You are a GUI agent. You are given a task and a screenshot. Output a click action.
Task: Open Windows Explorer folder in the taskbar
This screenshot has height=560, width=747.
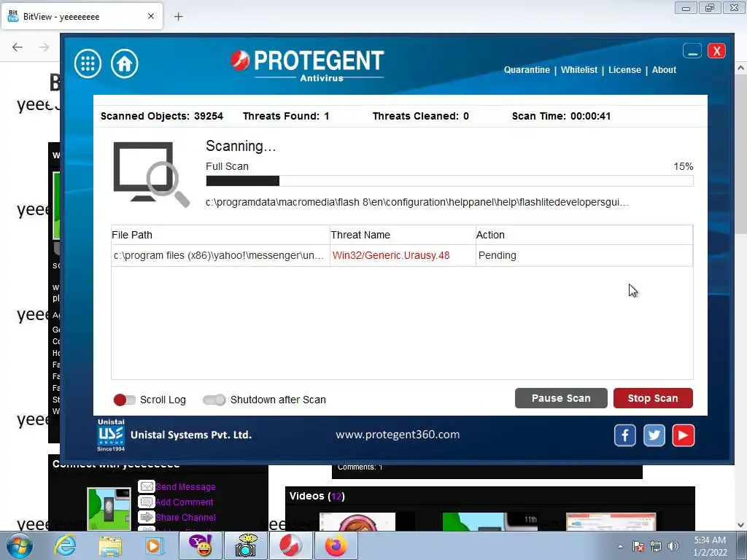[110, 545]
